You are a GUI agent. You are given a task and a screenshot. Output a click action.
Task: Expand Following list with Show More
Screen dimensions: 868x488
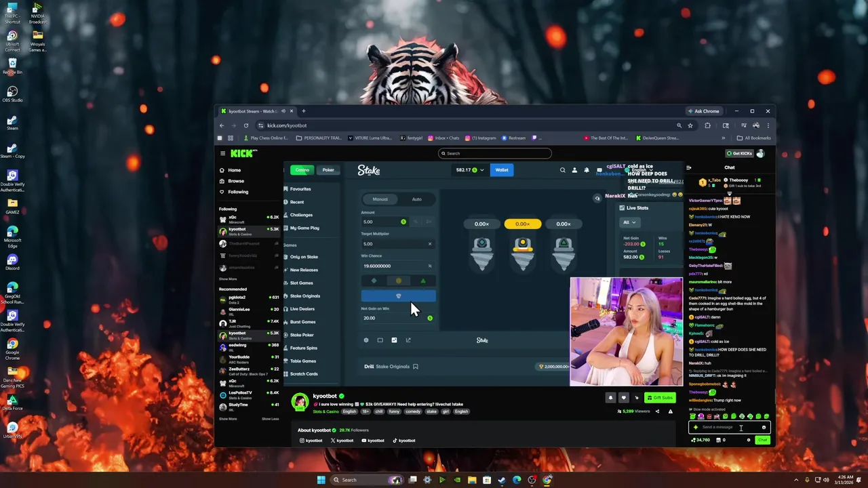point(228,279)
